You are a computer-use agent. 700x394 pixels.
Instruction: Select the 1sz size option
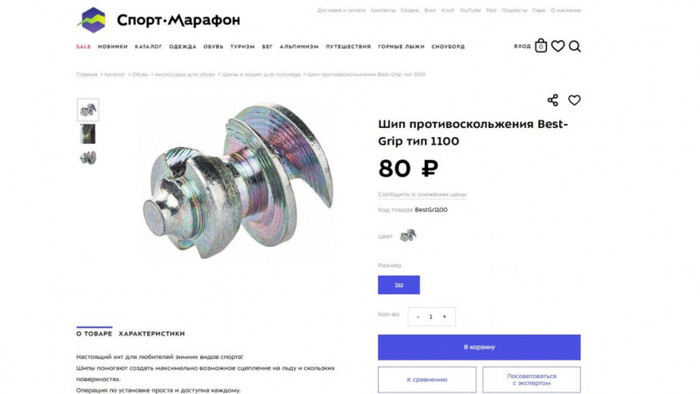[x=399, y=285]
